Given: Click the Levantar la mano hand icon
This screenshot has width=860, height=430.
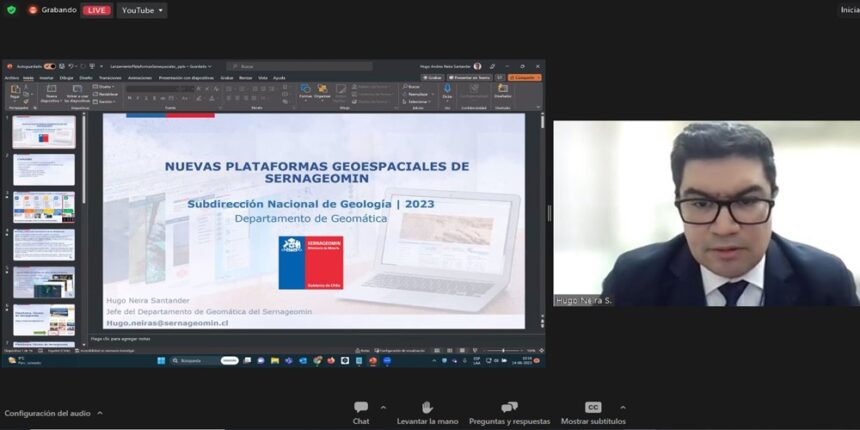Looking at the screenshot, I should point(426,408).
